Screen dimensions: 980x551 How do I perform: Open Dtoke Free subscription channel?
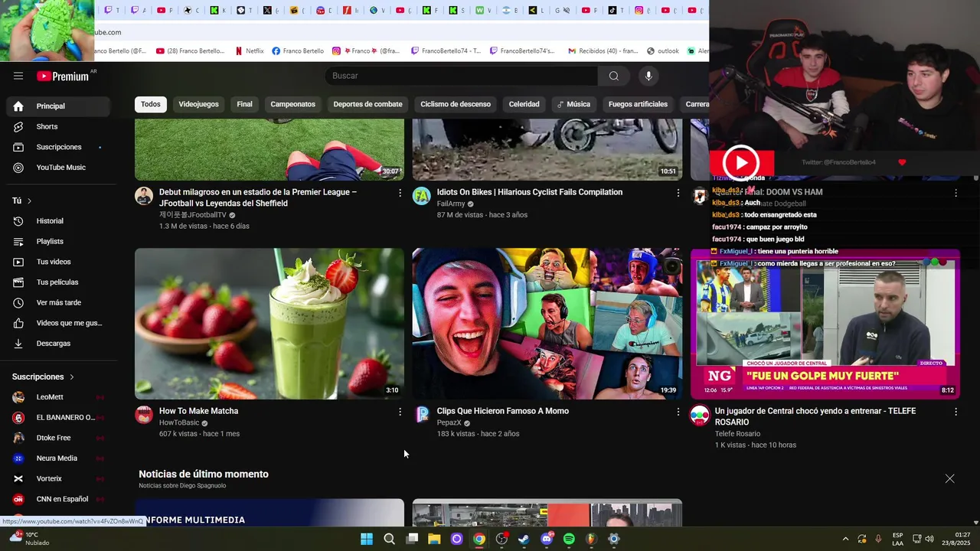pyautogui.click(x=58, y=438)
